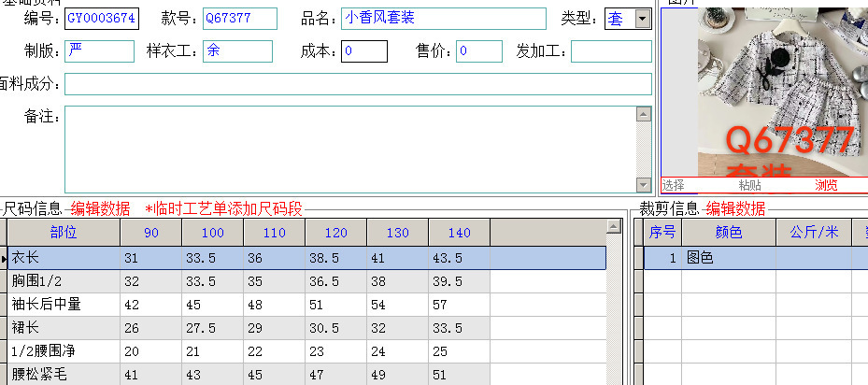Click inside the 备注 text area
868x385 pixels.
(x=350, y=150)
